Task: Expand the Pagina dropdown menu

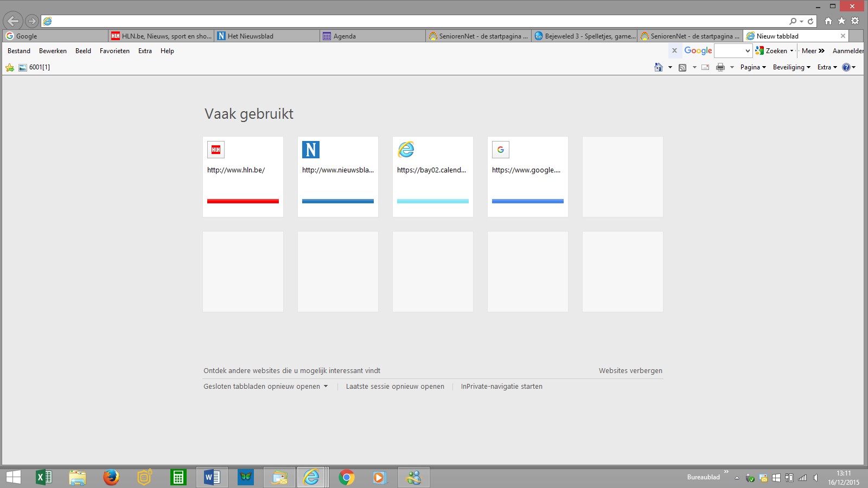Action: coord(753,67)
